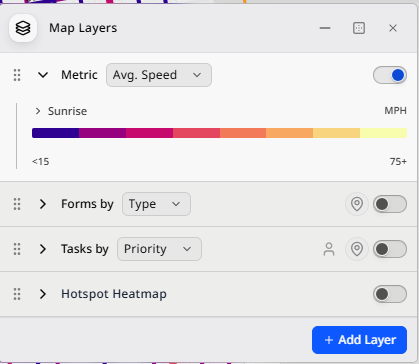Click the Forms by layer drag handle
The width and height of the screenshot is (419, 364).
pos(17,204)
